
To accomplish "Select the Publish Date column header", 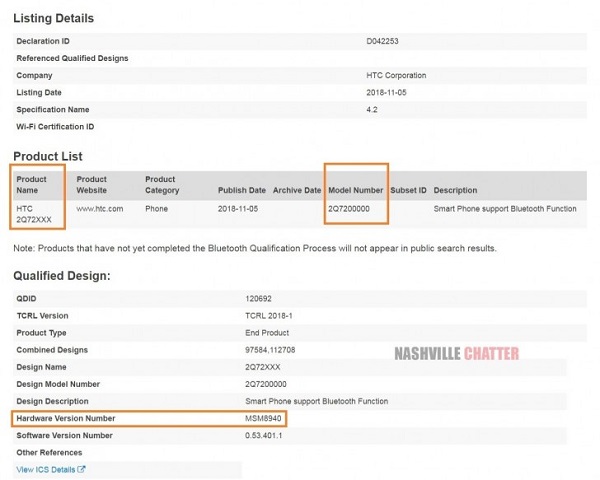I will pyautogui.click(x=242, y=190).
